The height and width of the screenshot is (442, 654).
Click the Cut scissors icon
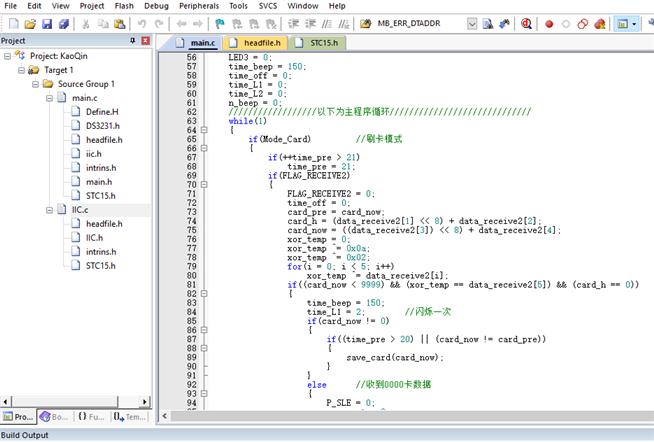coord(86,24)
